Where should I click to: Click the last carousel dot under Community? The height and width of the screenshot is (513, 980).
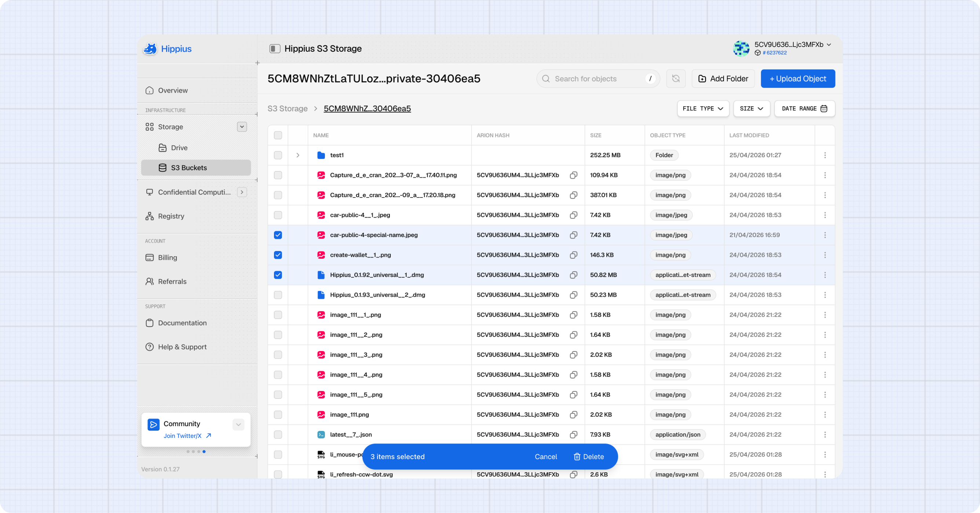(x=204, y=451)
